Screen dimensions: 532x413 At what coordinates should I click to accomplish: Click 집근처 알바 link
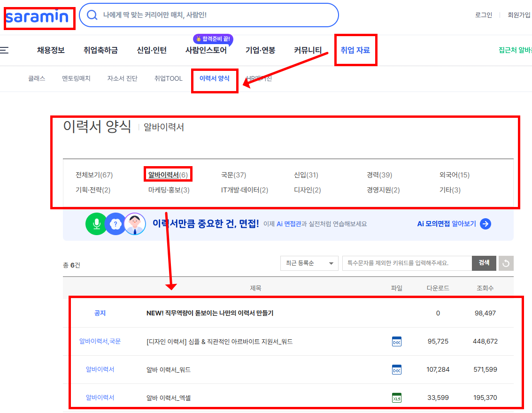pyautogui.click(x=515, y=50)
